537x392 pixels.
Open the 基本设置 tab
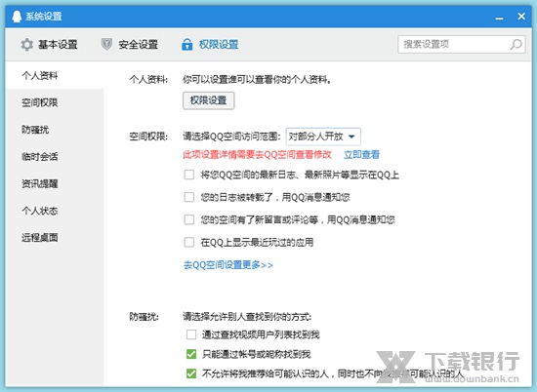tap(49, 45)
